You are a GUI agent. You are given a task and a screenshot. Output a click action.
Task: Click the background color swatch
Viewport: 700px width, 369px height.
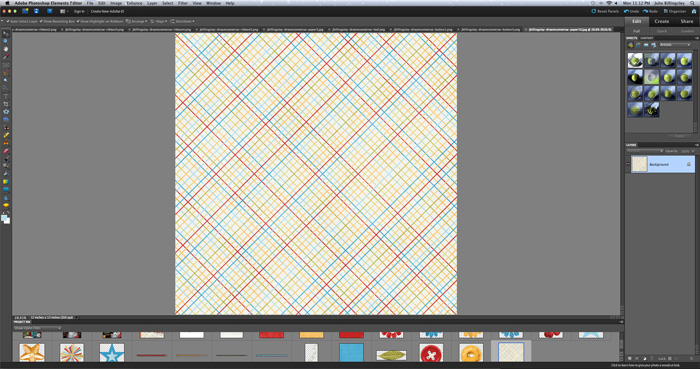click(8, 221)
